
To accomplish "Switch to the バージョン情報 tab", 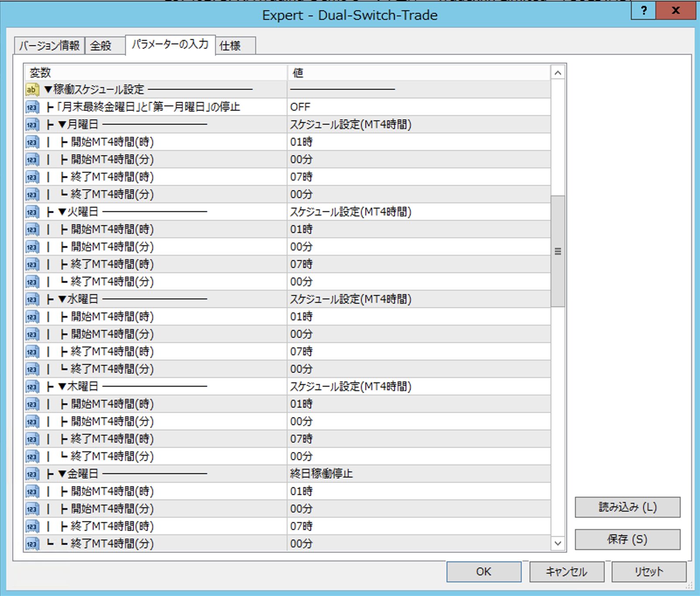I will tap(49, 45).
